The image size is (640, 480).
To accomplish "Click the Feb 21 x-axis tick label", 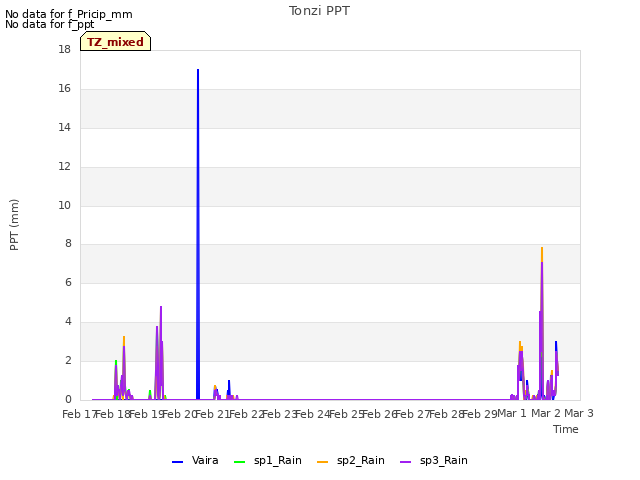I will coord(212,414).
